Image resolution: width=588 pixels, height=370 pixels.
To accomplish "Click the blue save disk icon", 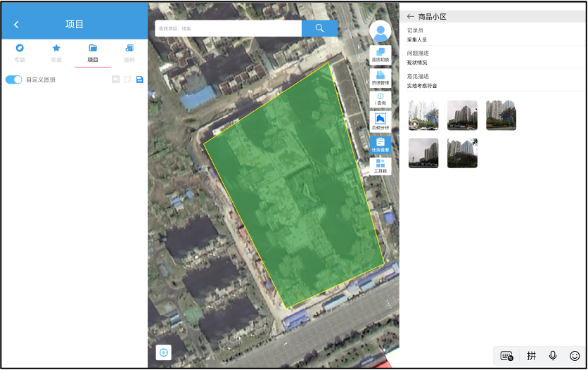I will coord(139,79).
